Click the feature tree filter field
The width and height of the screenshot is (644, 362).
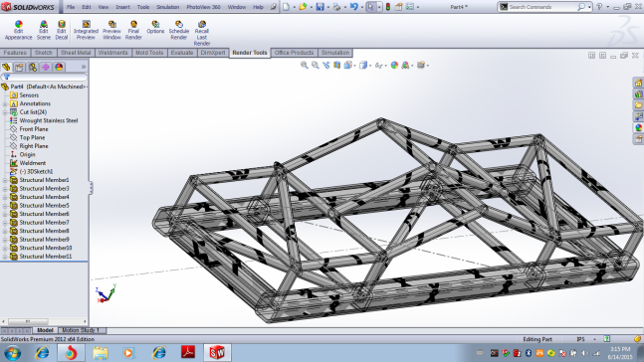click(45, 78)
